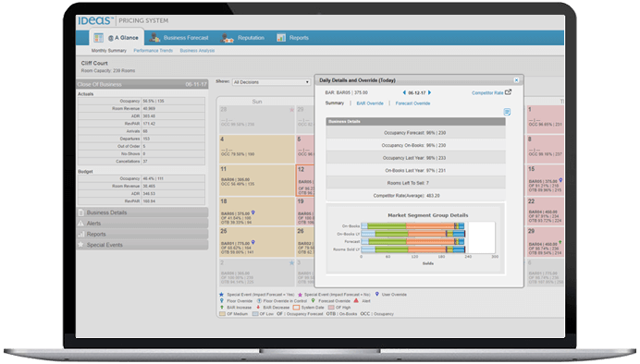Click the Competitor Rate link text
The image size is (640, 364).
point(487,93)
